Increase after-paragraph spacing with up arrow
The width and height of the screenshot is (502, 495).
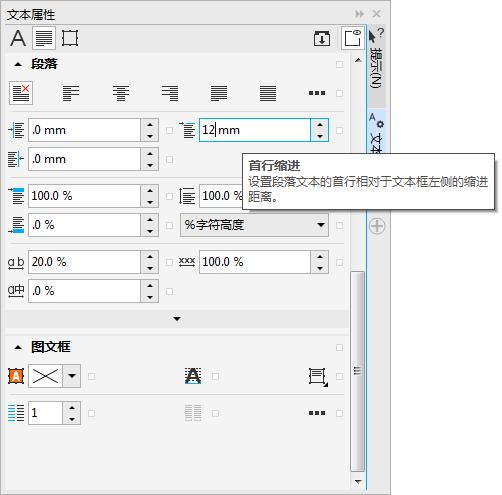click(150, 220)
